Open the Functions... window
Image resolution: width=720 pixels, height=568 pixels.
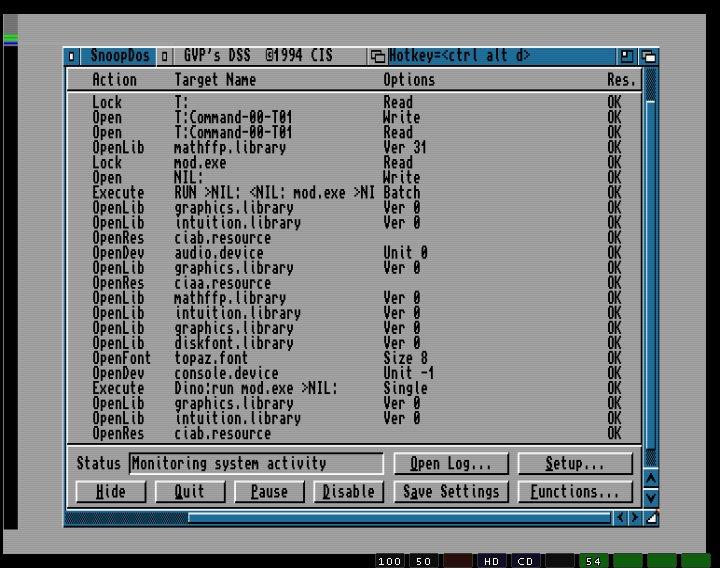(575, 492)
